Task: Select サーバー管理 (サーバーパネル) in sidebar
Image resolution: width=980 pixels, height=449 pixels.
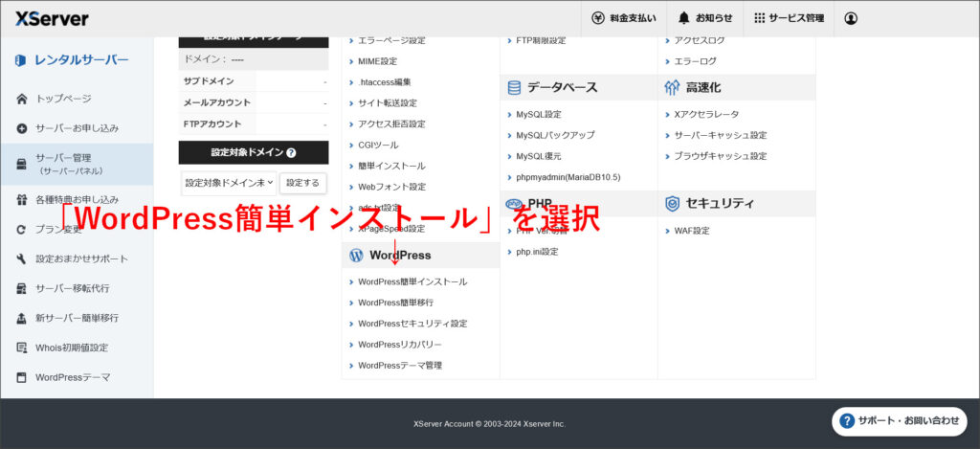Action: 77,164
